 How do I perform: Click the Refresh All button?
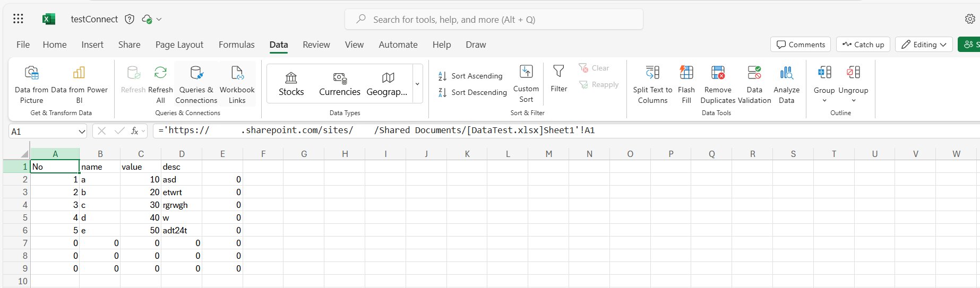160,85
